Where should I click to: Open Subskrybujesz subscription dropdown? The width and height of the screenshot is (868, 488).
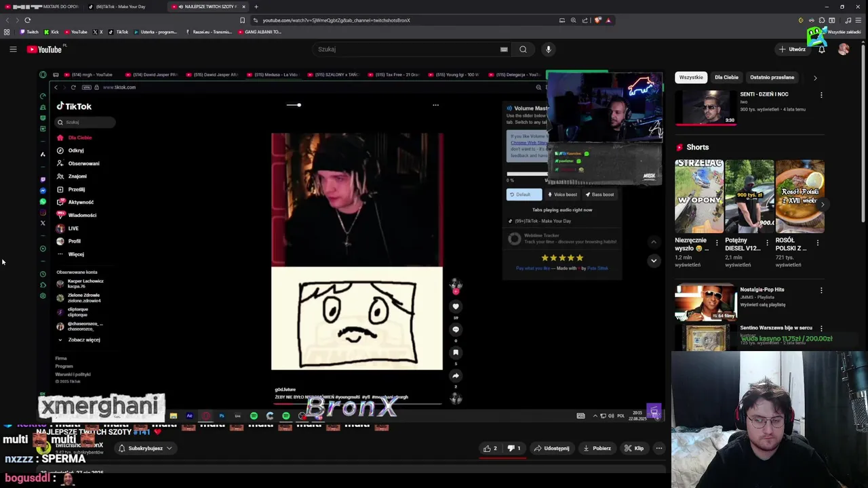point(145,448)
